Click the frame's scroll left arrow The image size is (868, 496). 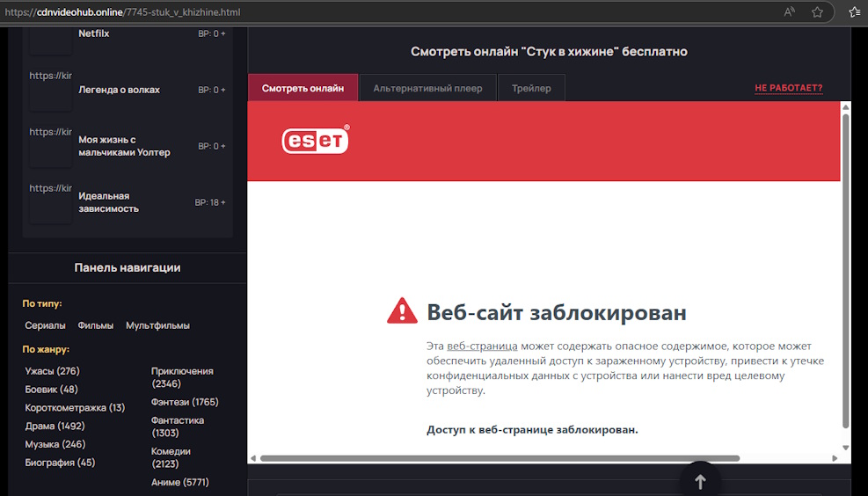pos(253,458)
